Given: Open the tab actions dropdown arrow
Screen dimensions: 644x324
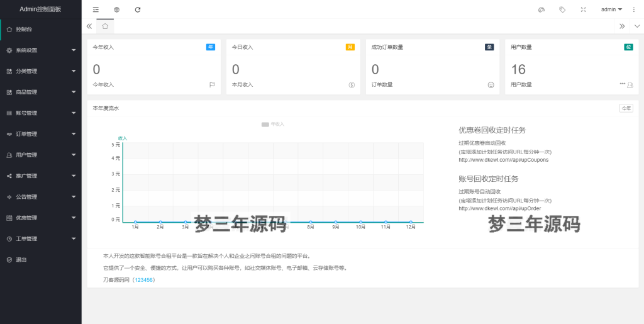Looking at the screenshot, I should coord(637,26).
